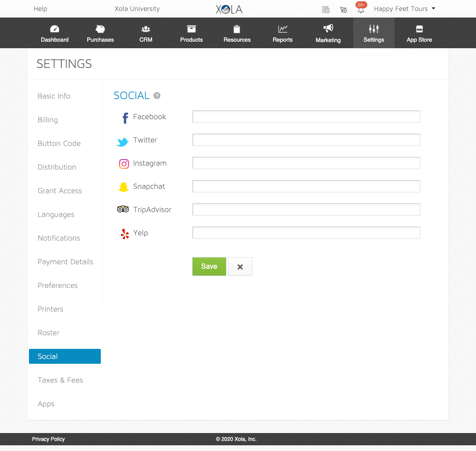
Task: View the Reports chart icon
Action: click(x=283, y=29)
